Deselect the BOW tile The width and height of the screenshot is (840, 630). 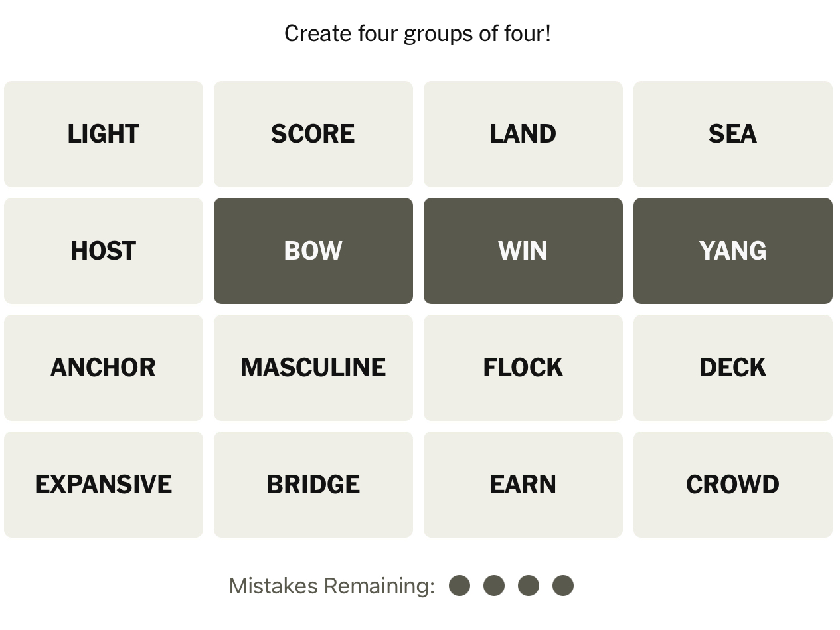[x=313, y=251]
